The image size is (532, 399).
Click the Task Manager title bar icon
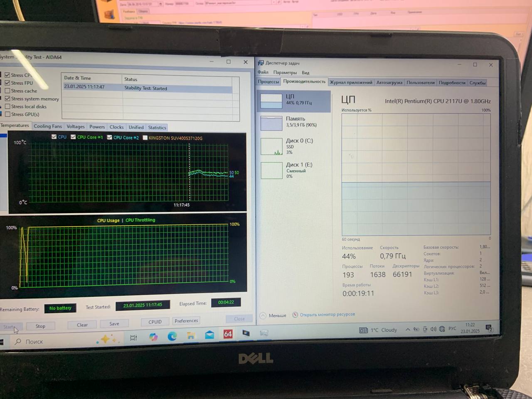(x=261, y=63)
